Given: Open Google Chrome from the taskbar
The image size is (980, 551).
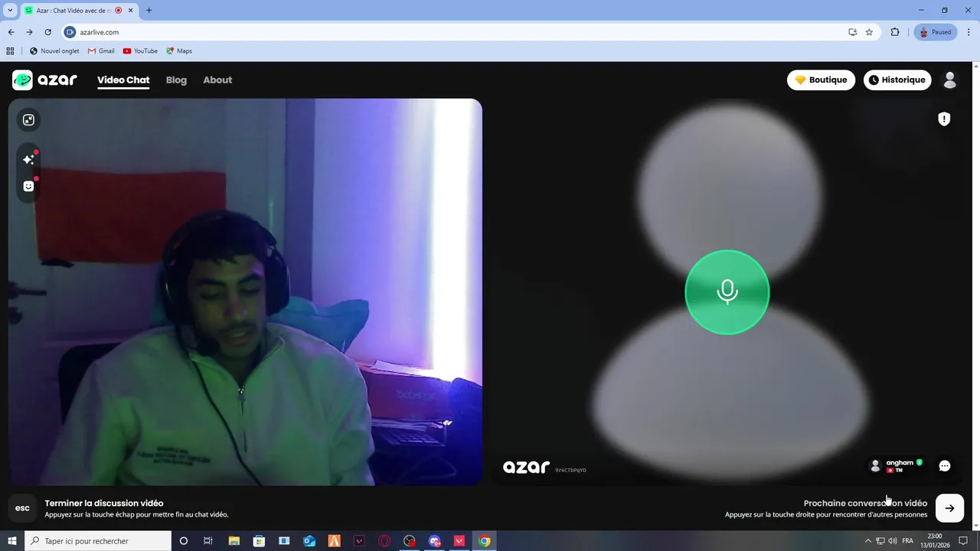Looking at the screenshot, I should [x=485, y=541].
